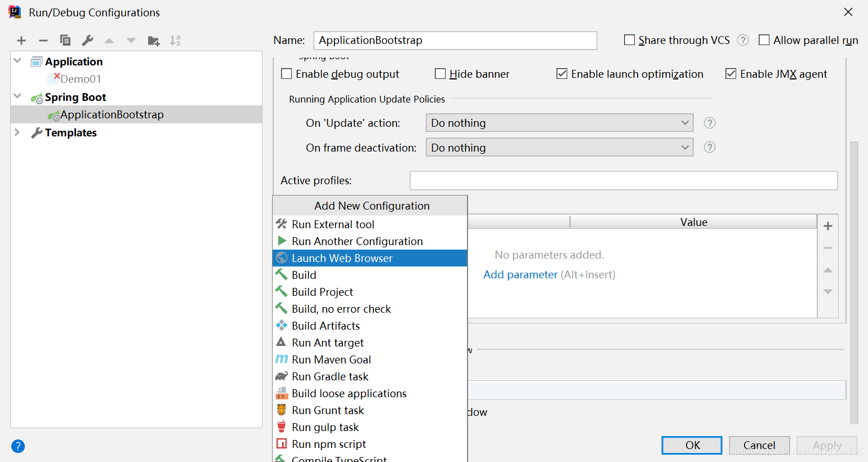Click the Cancel button

759,445
